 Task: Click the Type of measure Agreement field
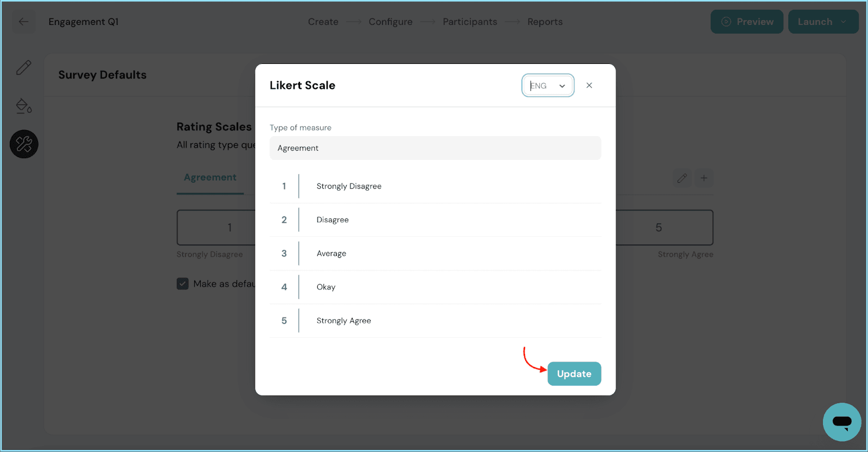point(435,148)
